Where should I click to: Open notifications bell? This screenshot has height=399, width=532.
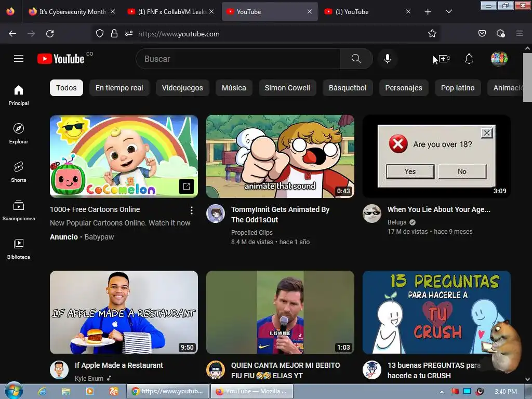tap(469, 59)
